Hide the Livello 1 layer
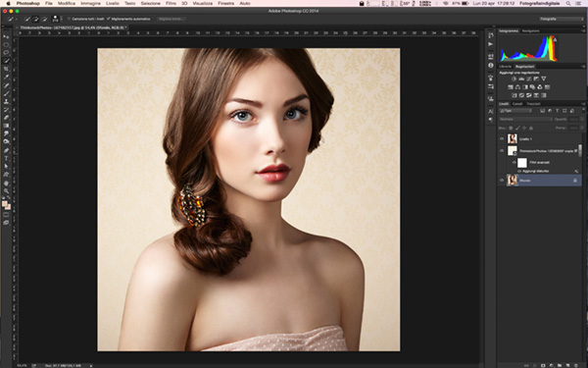Image resolution: width=588 pixels, height=368 pixels. pyautogui.click(x=502, y=139)
